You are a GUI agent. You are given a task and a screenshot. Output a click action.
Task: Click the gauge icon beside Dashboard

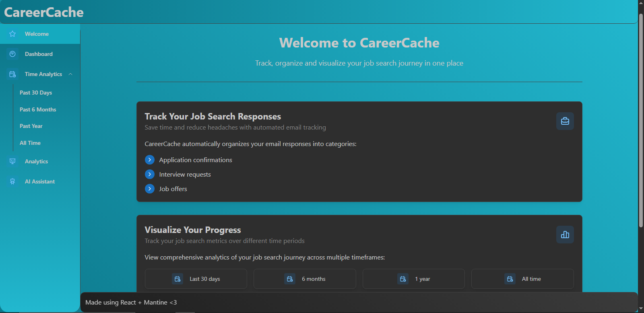12,54
